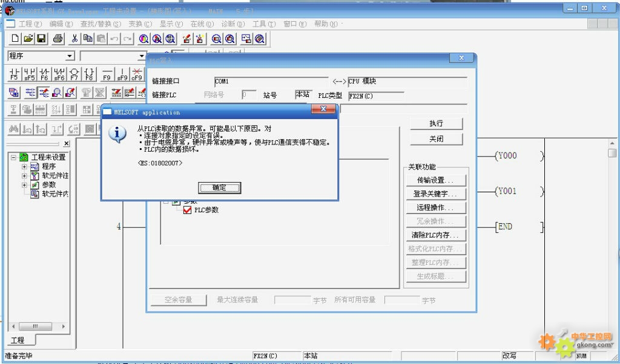
Task: Delete horizontal line with cF9 icon
Action: click(x=137, y=74)
